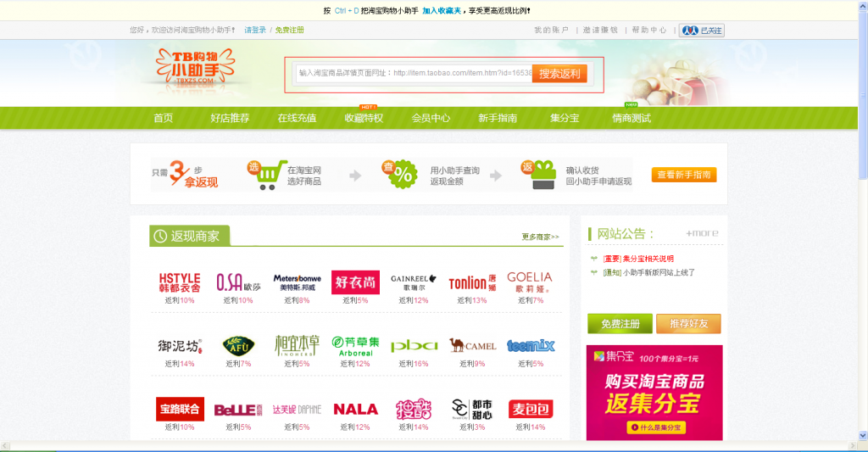The width and height of the screenshot is (868, 452).
Task: Click the green 免费注册 button
Action: 620,323
